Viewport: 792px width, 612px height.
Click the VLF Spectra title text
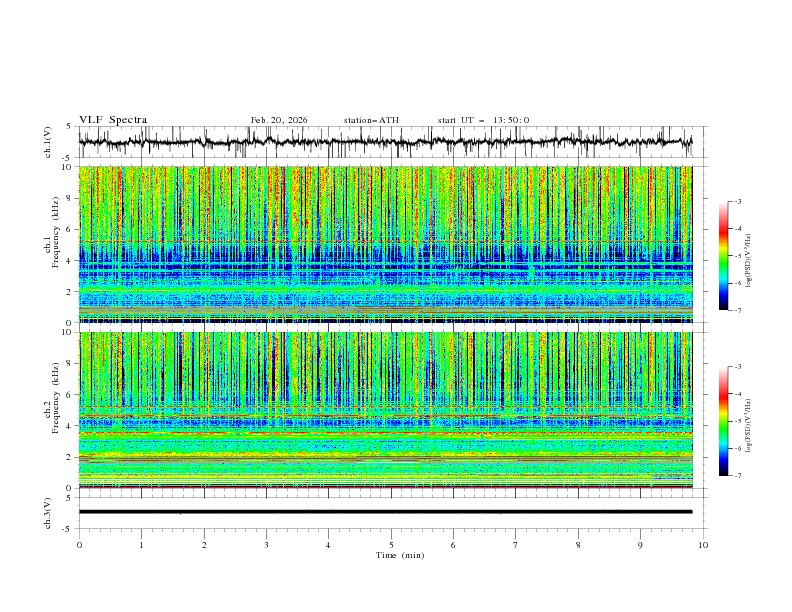point(113,120)
